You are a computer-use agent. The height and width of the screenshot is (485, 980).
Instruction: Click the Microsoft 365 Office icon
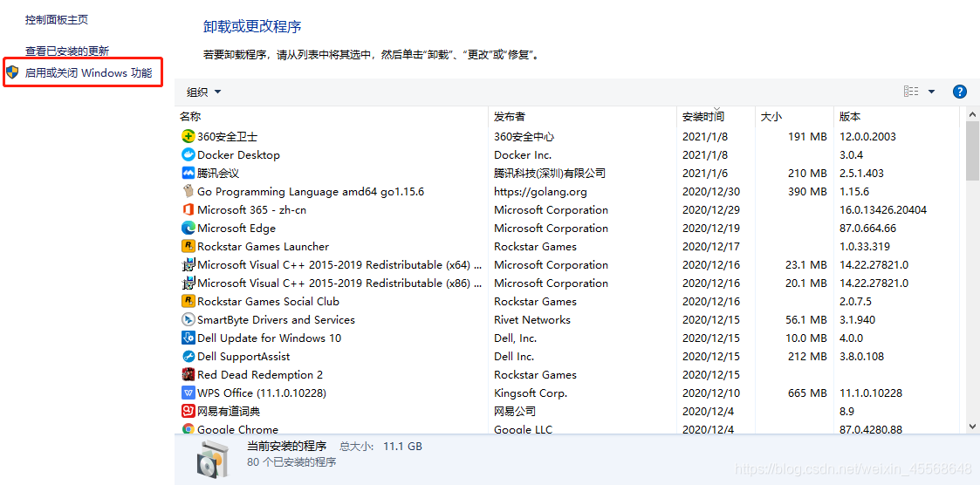click(x=188, y=209)
